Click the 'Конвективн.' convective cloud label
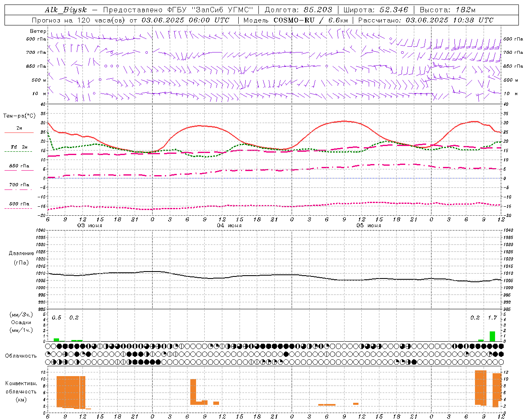Image resolution: width=525 pixels, height=420 pixels. click(x=21, y=383)
